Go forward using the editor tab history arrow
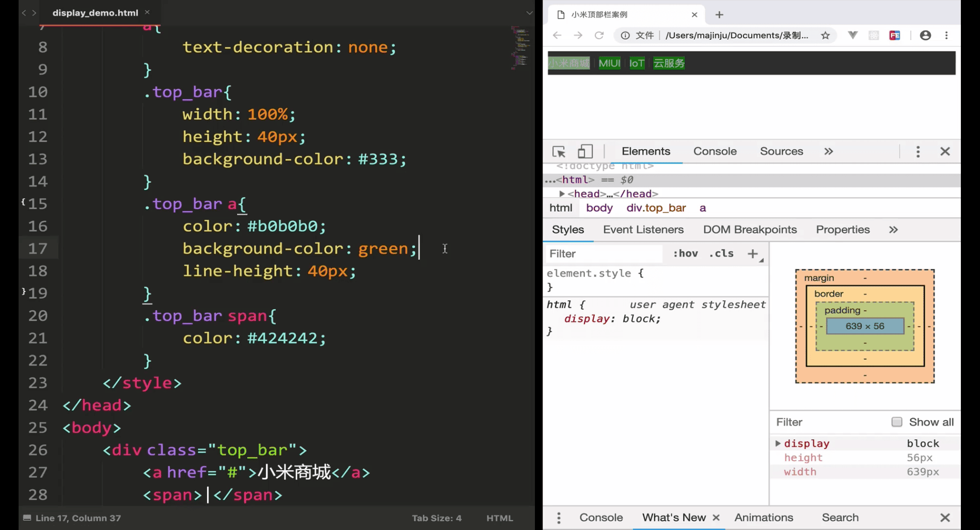 [x=34, y=12]
